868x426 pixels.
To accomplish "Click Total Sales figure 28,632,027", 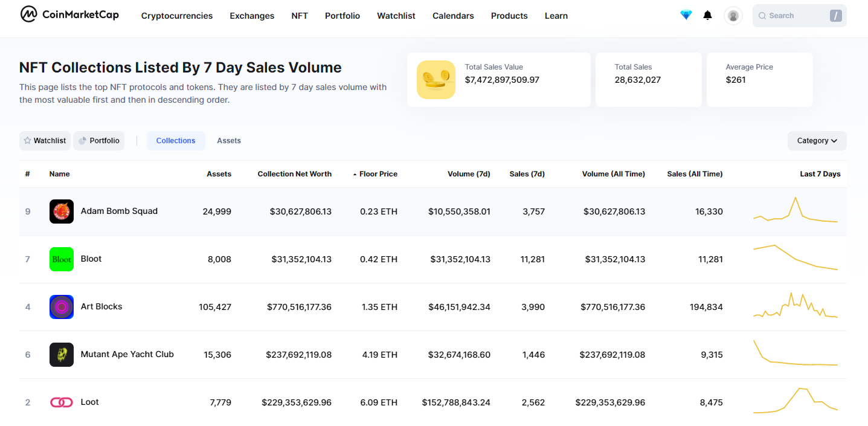I will (x=638, y=80).
